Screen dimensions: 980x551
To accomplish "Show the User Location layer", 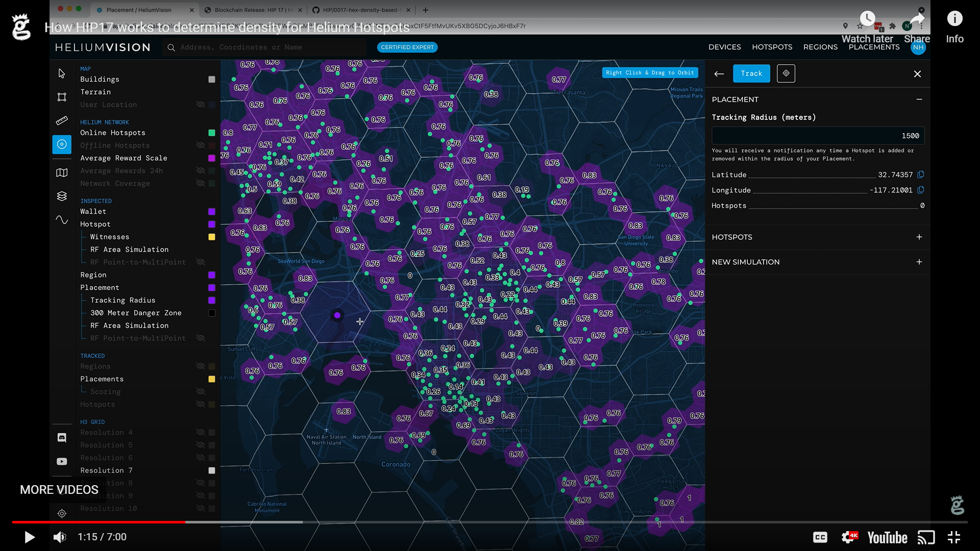I will (x=201, y=105).
